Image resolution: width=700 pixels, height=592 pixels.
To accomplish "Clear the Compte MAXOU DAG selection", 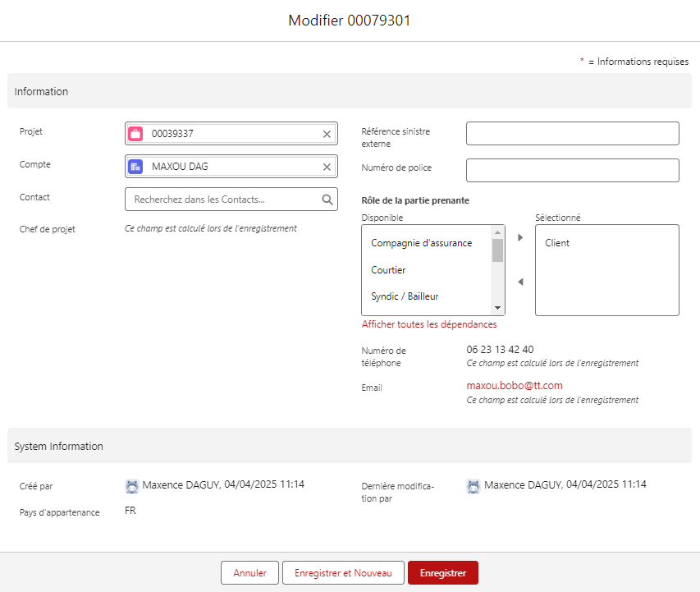I will pyautogui.click(x=327, y=167).
